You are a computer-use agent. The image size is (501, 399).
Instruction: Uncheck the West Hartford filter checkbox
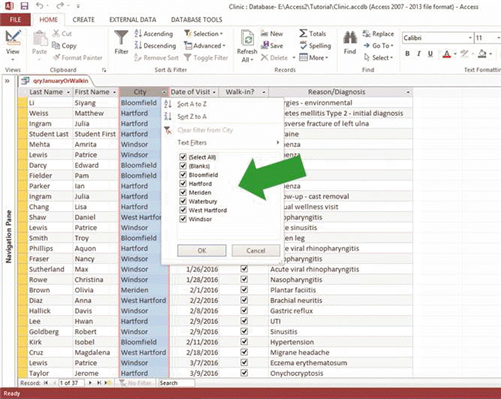coord(183,210)
